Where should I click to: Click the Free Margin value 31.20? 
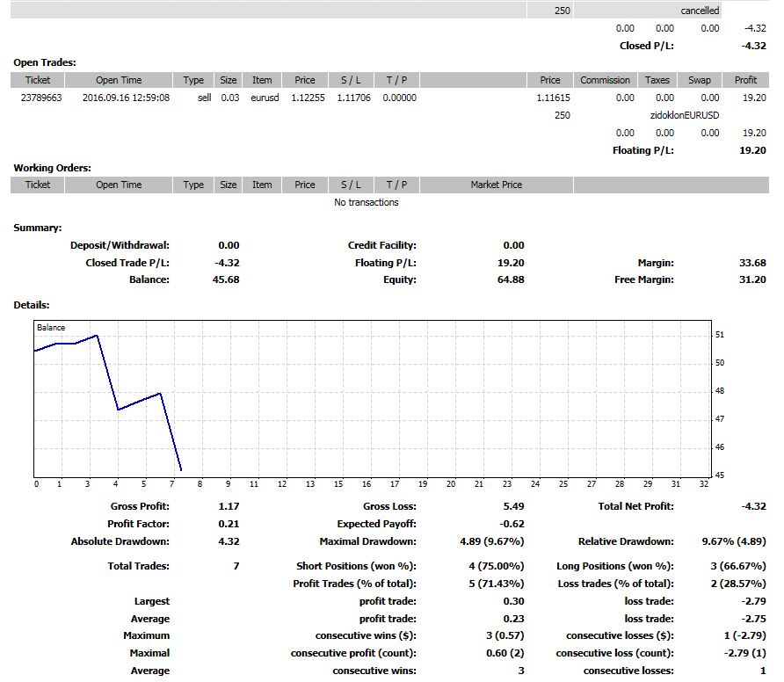pos(752,279)
